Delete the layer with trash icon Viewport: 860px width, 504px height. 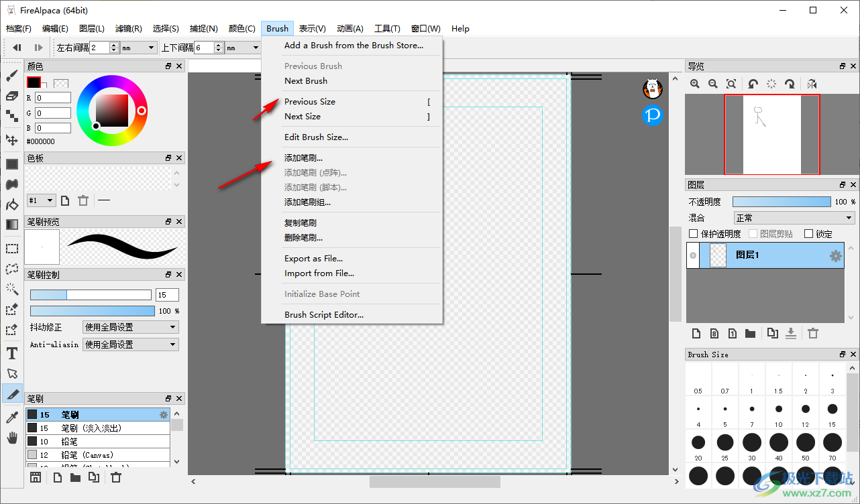click(x=813, y=333)
